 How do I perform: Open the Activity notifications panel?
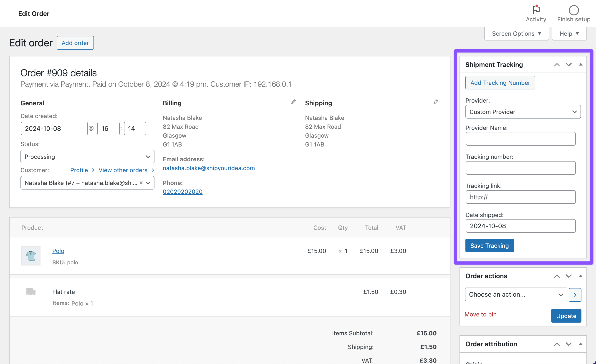[536, 10]
